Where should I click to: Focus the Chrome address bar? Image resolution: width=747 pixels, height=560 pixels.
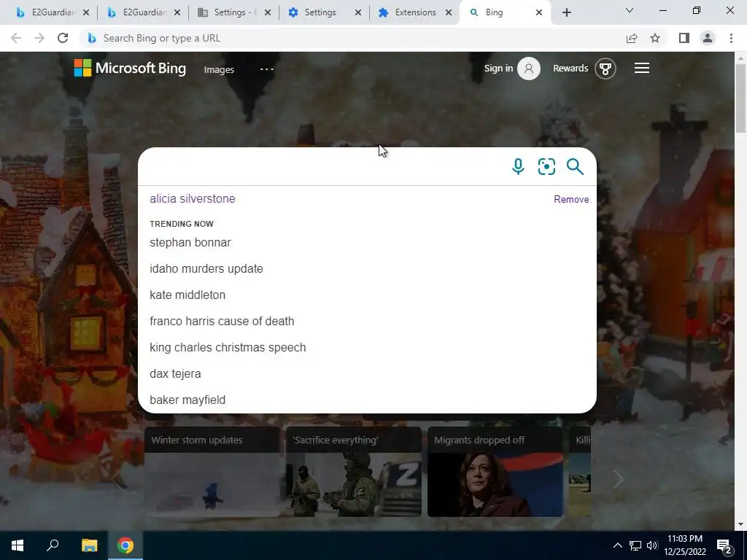pyautogui.click(x=352, y=38)
